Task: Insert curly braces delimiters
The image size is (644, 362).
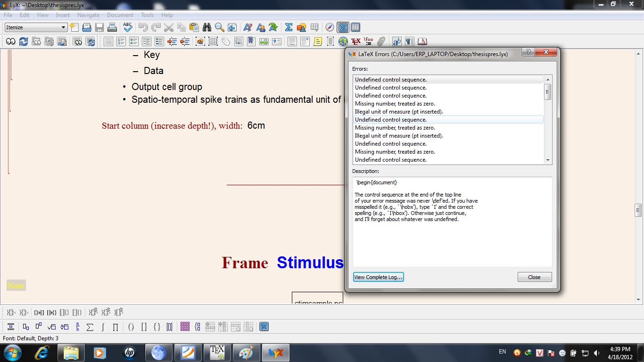Action: click(x=157, y=326)
